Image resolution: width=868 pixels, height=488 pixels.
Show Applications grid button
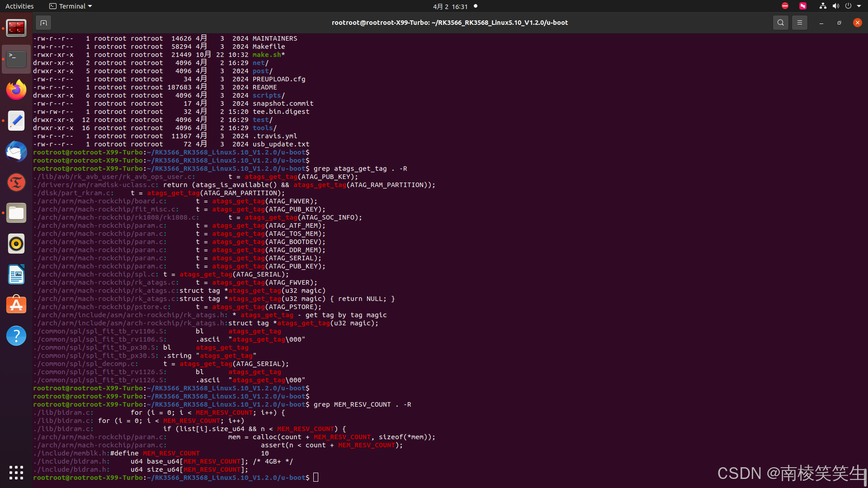16,473
